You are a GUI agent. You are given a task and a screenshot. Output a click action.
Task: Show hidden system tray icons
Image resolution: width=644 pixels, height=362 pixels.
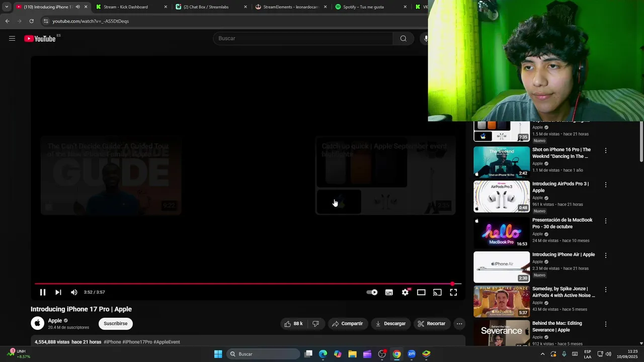pyautogui.click(x=542, y=354)
